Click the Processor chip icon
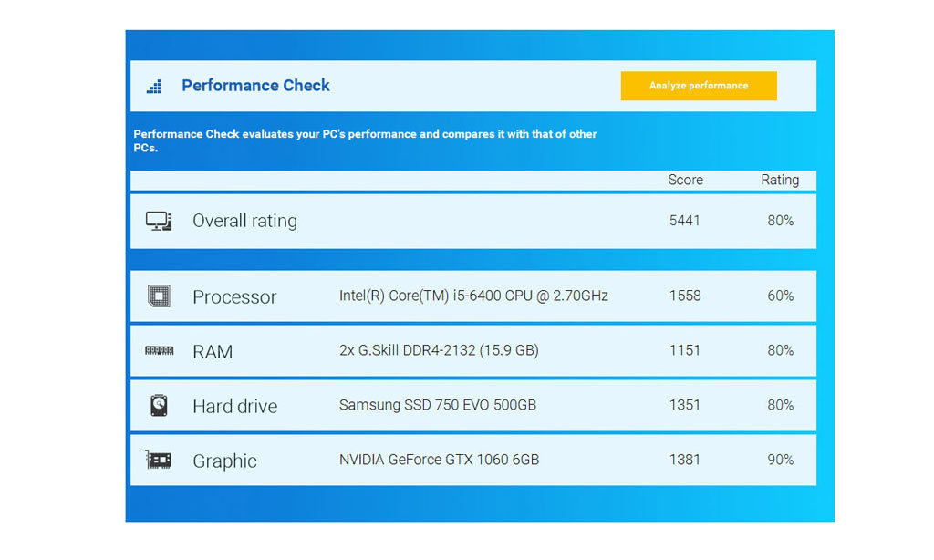The height and width of the screenshot is (560, 934). coord(159,296)
